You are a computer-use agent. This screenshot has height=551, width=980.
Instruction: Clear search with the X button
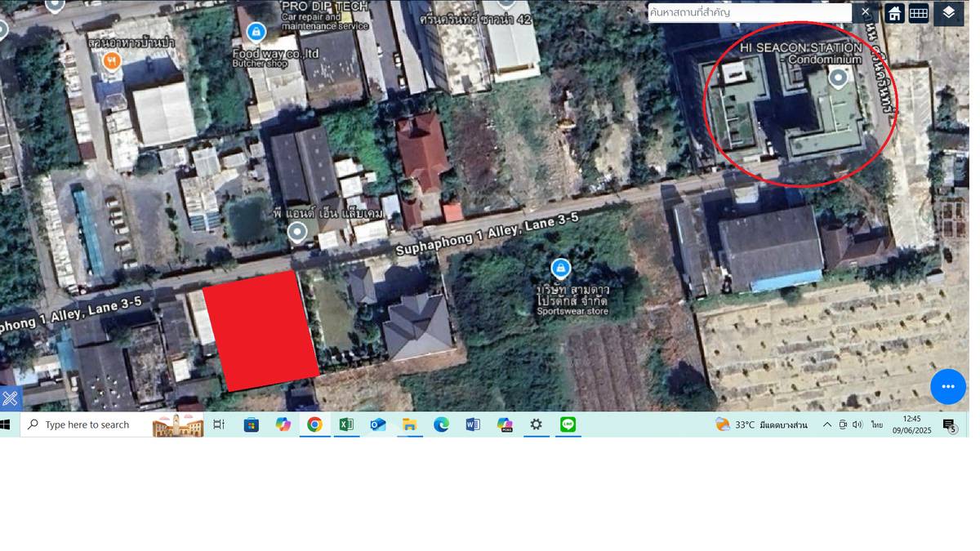[866, 12]
